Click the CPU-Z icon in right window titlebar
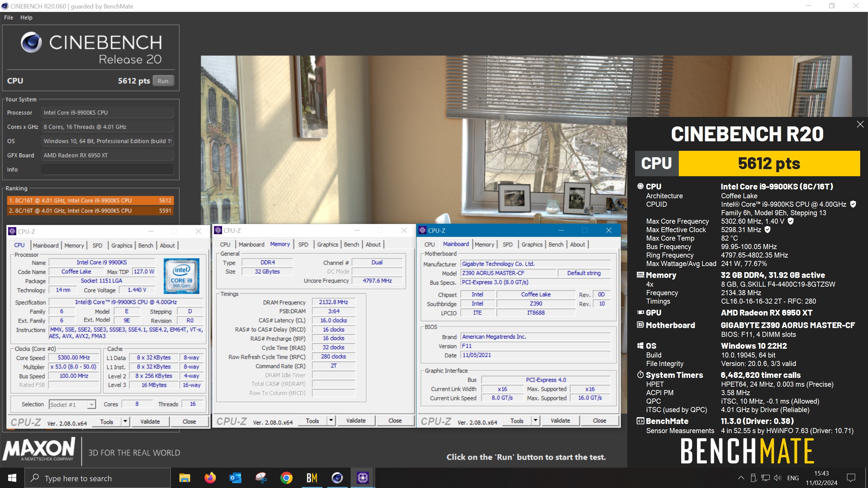Viewport: 868px width, 488px height. click(422, 230)
